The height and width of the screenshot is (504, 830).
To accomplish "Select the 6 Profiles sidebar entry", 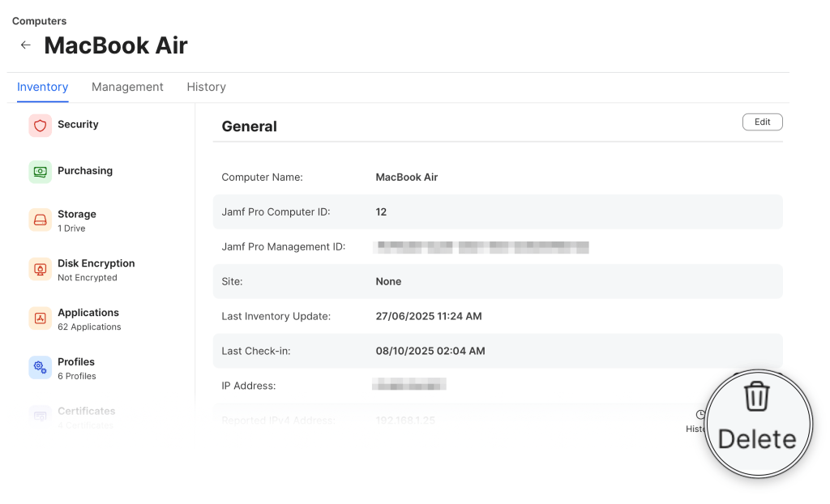I will pyautogui.click(x=76, y=368).
